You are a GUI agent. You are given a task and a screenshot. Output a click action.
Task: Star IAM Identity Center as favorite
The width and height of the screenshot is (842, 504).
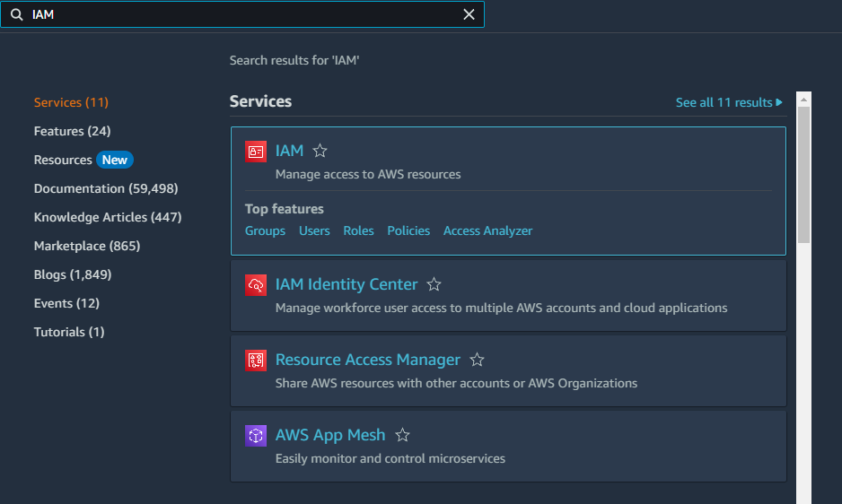(x=434, y=285)
